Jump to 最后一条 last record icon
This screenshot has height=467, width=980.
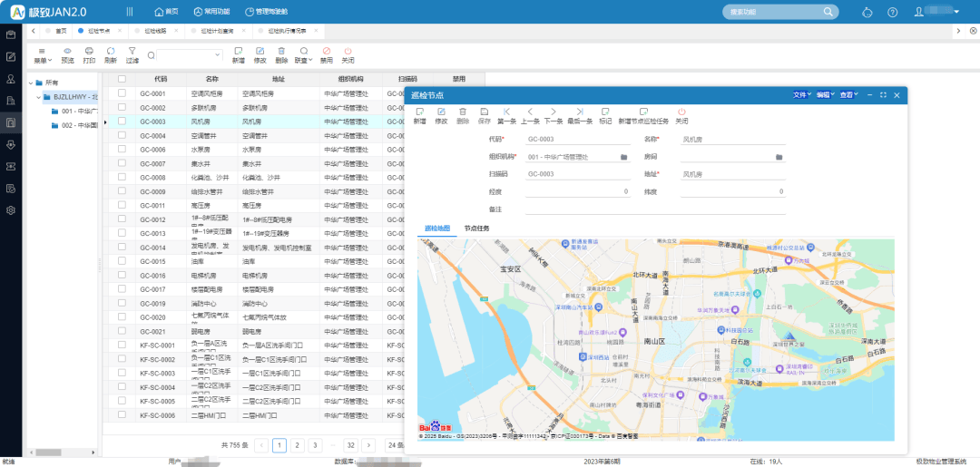click(579, 112)
